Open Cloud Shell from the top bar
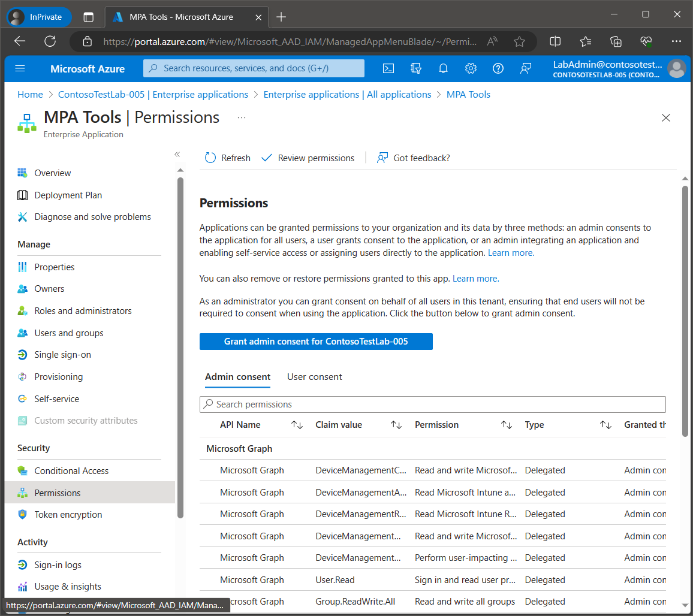 388,68
